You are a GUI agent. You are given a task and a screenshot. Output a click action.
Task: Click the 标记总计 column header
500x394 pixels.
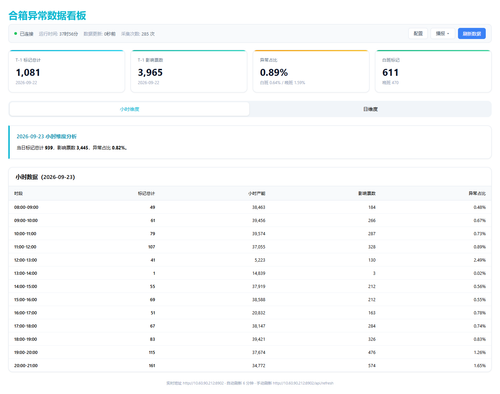click(x=146, y=194)
